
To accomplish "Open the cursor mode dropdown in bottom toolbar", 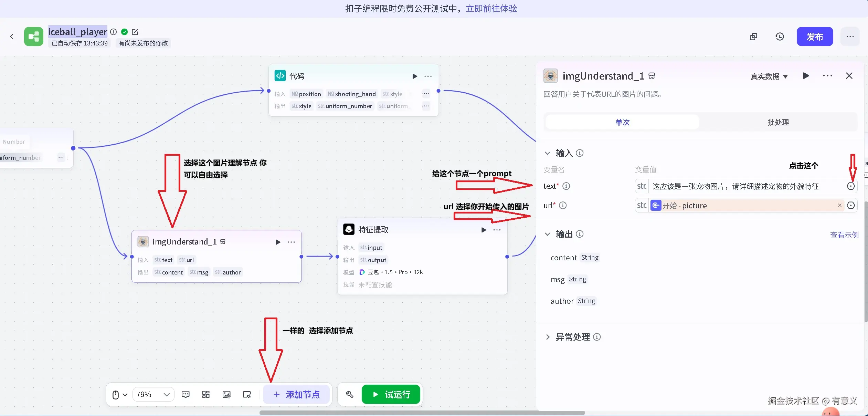I will (x=119, y=395).
